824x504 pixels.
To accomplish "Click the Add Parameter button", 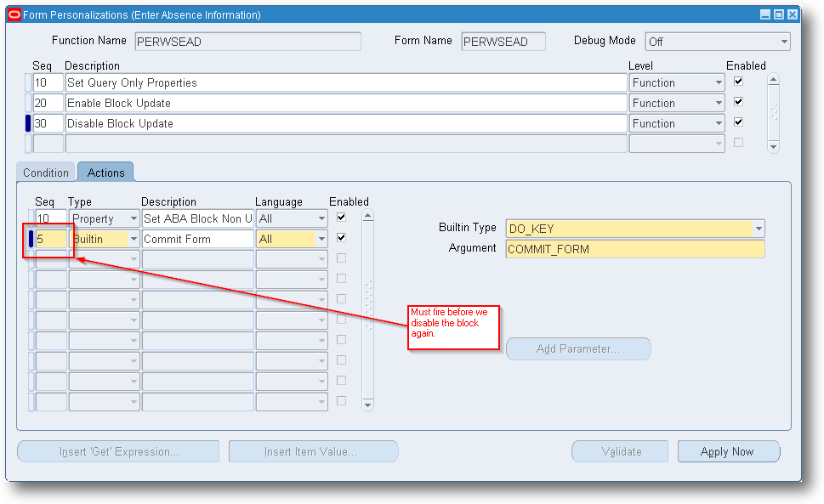I will 578,349.
